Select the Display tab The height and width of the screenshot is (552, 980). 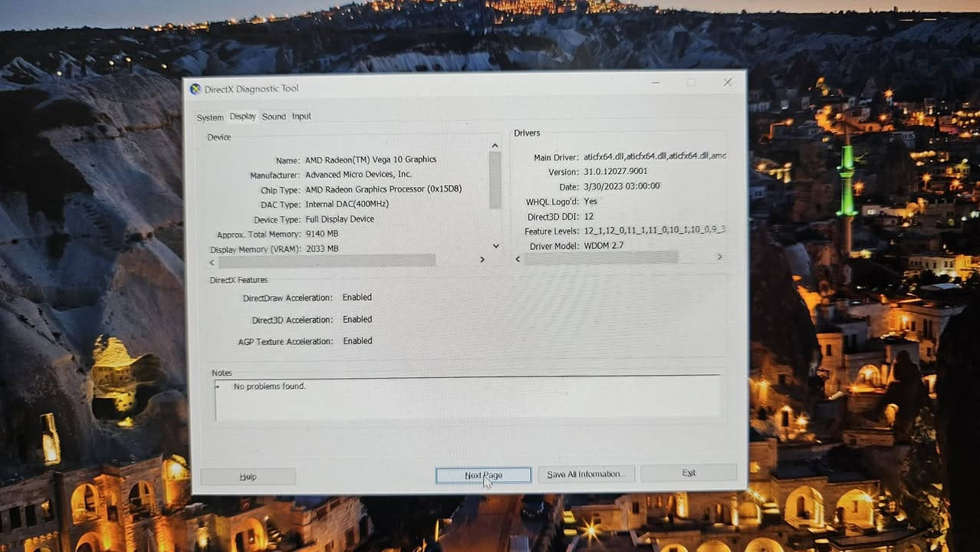click(242, 117)
